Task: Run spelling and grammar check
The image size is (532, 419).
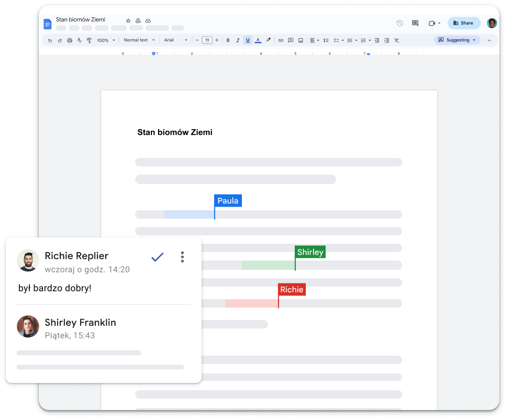Action: point(80,40)
